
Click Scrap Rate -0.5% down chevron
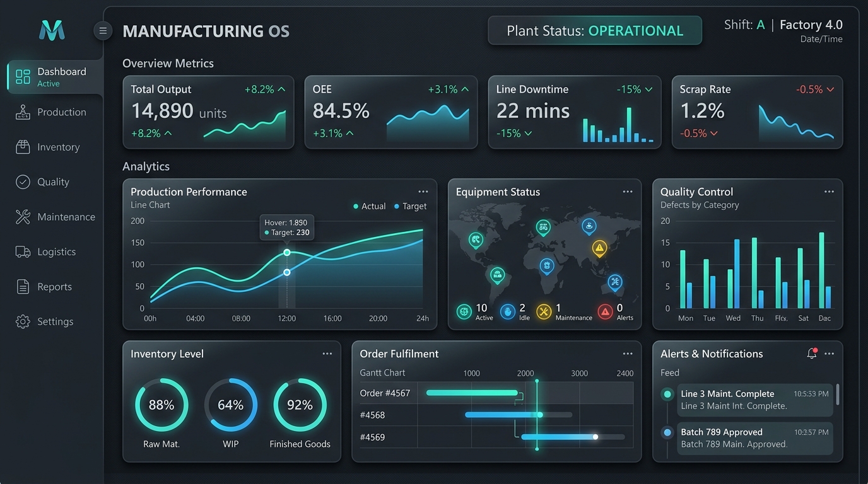pyautogui.click(x=830, y=89)
